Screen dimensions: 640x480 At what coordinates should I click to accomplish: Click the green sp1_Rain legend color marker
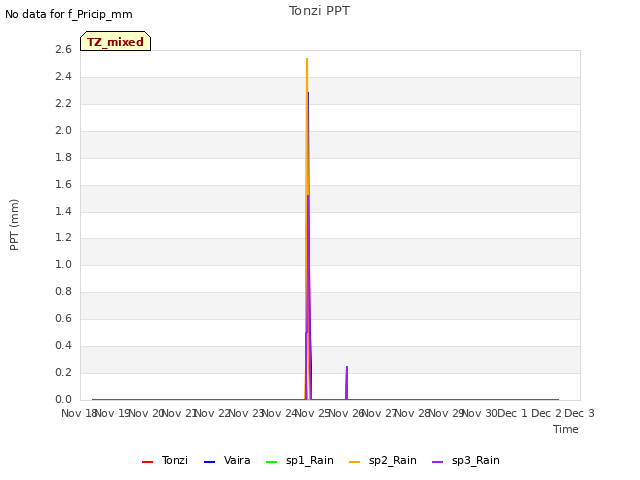[271, 462]
